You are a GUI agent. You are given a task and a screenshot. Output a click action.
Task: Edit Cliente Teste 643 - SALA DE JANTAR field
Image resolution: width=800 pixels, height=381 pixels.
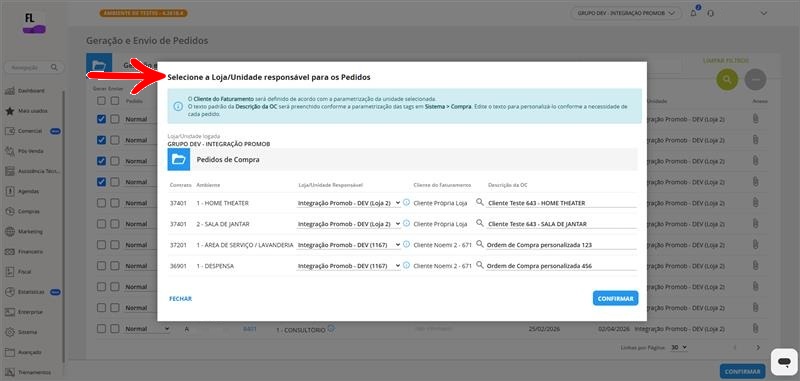coord(561,224)
